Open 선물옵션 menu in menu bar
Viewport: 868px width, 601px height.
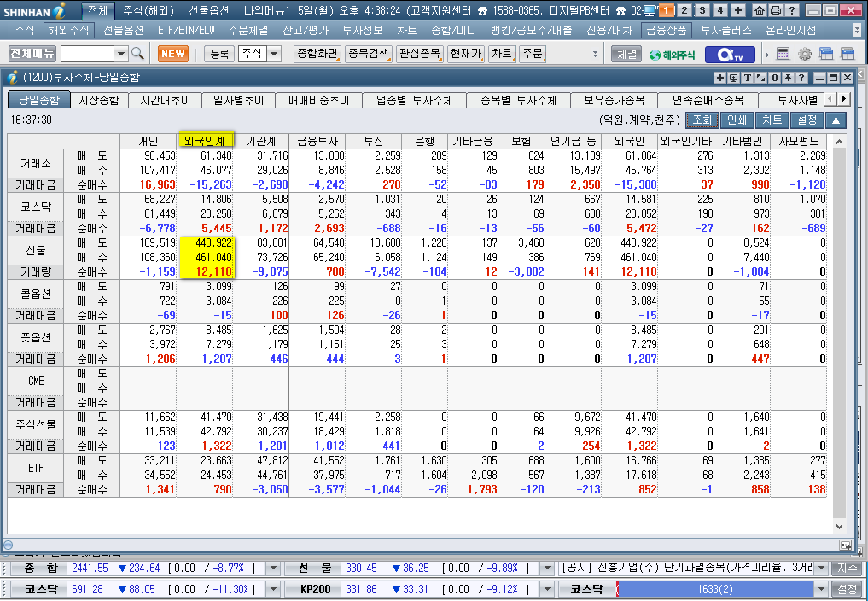123,30
